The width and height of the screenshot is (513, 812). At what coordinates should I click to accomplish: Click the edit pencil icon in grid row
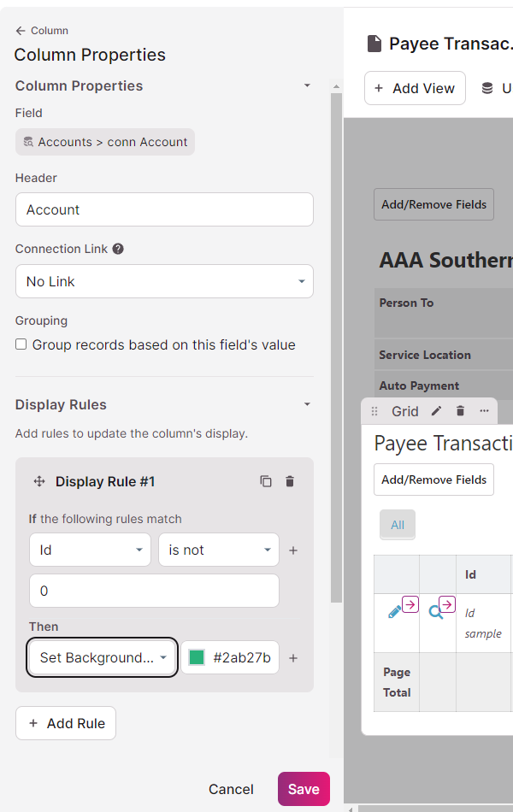[395, 612]
